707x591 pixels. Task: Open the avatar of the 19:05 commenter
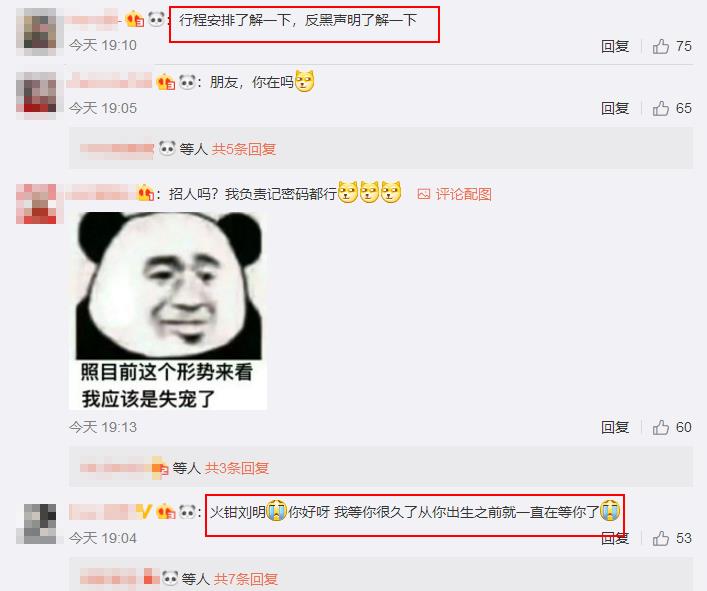coord(37,94)
